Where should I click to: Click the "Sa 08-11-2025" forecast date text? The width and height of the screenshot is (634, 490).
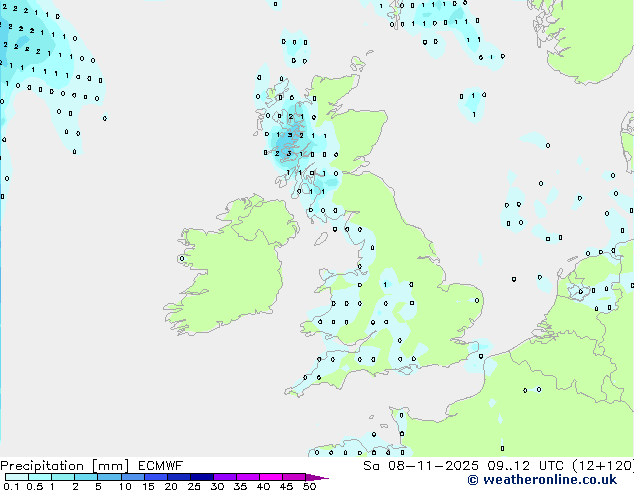413,466
